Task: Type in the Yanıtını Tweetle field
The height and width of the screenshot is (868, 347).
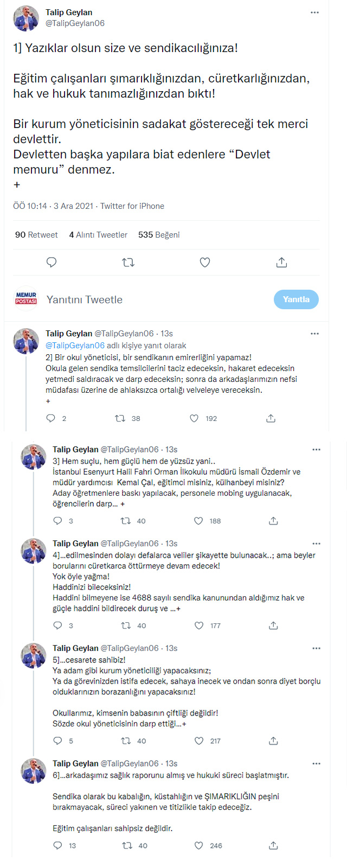Action: [152, 299]
